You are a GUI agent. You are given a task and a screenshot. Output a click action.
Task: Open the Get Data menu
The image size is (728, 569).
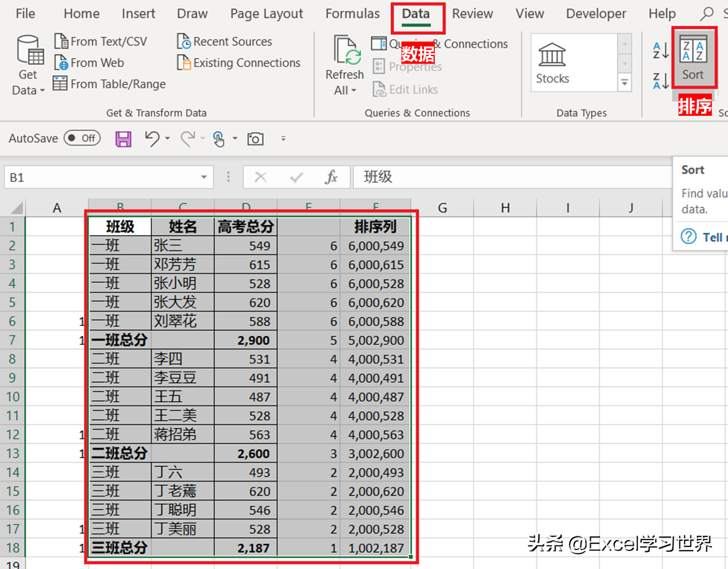click(28, 65)
